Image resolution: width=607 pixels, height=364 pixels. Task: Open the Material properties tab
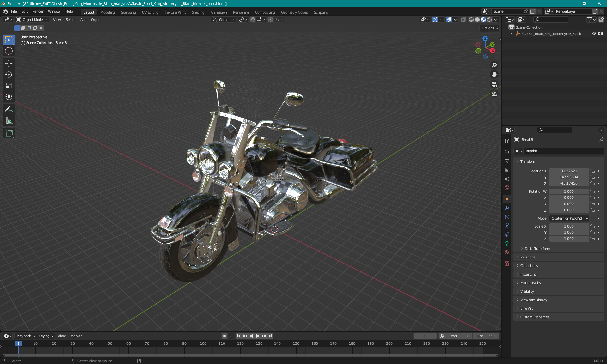click(507, 252)
